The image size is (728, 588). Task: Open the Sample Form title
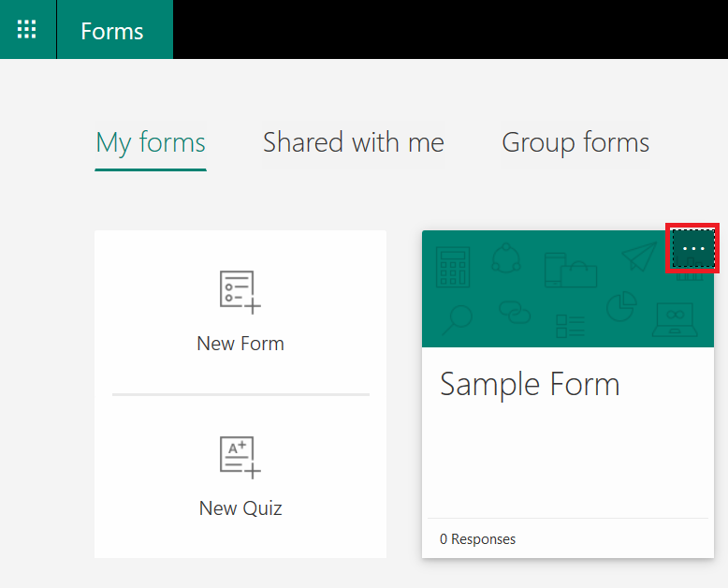coord(530,385)
